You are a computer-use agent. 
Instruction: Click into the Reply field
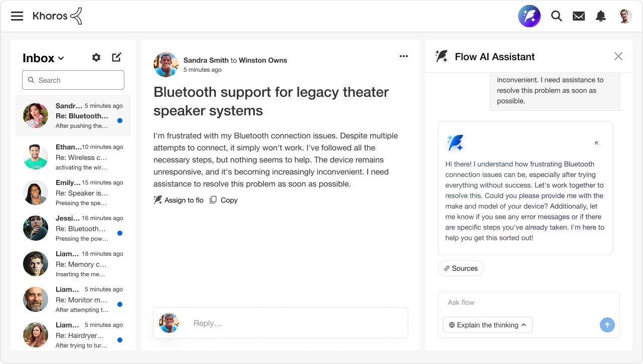pyautogui.click(x=280, y=323)
